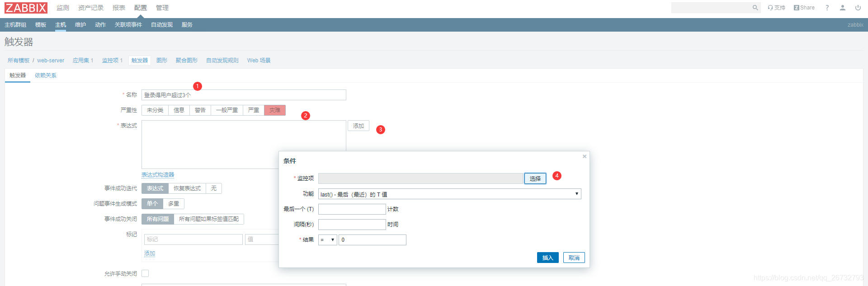868x286 pixels.
Task: Click the web-server breadcrumb link
Action: point(51,61)
